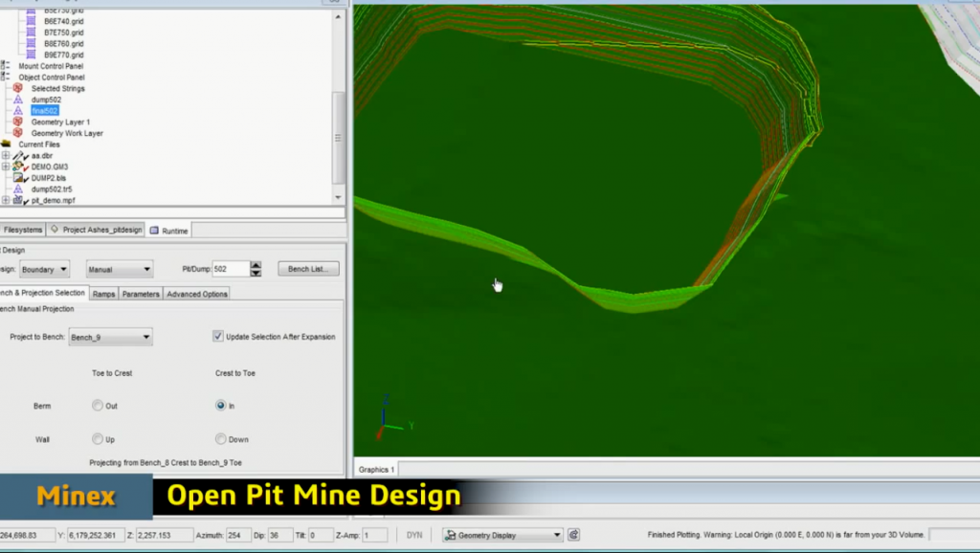
Task: Click the Azimuth value field
Action: click(x=238, y=535)
